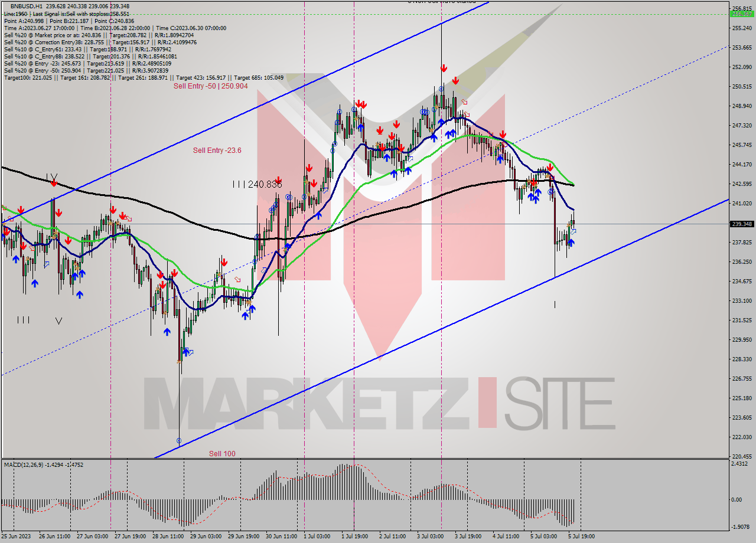
Task: Click the 'Sell 100' label at chart bottom
Action: coord(222,453)
